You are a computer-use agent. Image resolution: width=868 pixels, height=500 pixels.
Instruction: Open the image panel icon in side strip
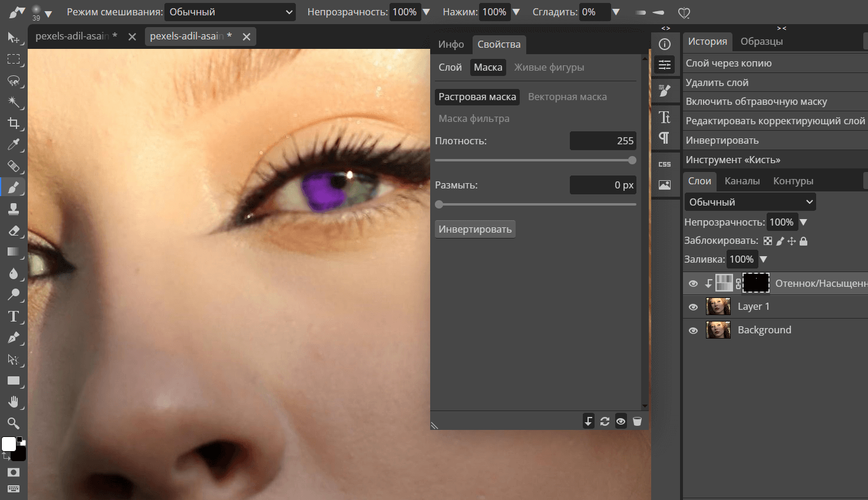click(x=665, y=185)
